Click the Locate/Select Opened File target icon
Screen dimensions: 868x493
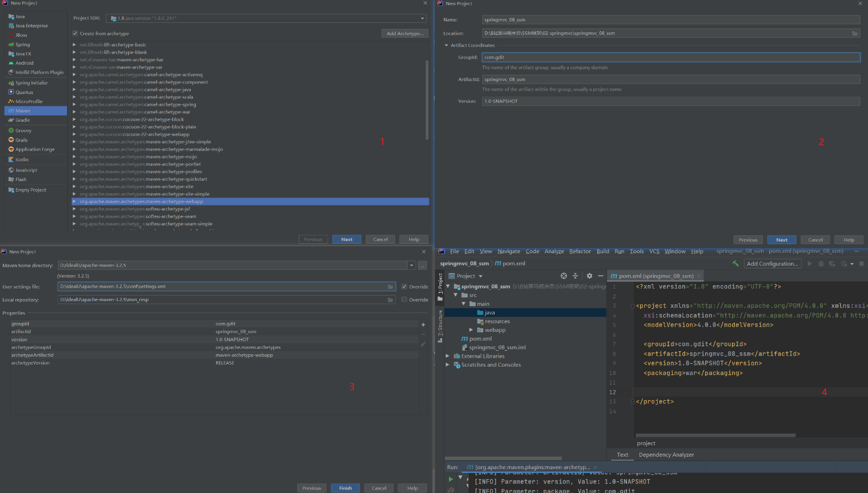click(x=564, y=276)
